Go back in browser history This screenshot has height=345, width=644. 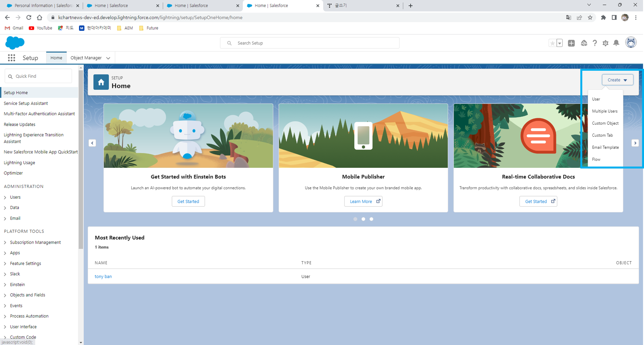7,17
